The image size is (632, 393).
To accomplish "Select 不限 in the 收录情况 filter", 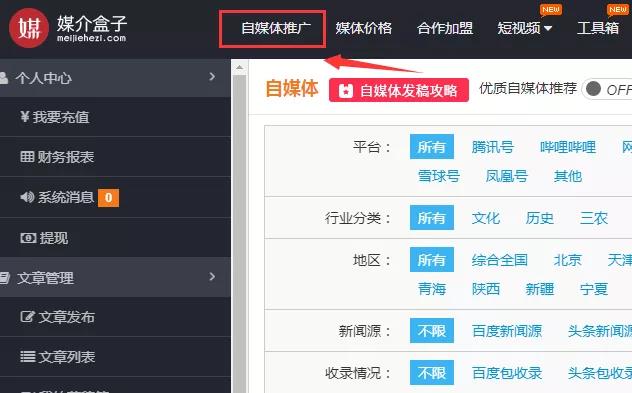I will 432,372.
